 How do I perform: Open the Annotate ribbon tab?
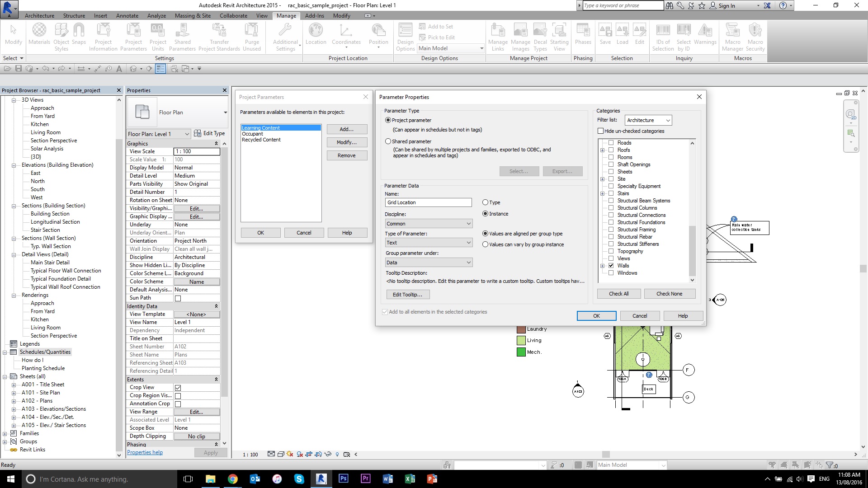pos(127,15)
